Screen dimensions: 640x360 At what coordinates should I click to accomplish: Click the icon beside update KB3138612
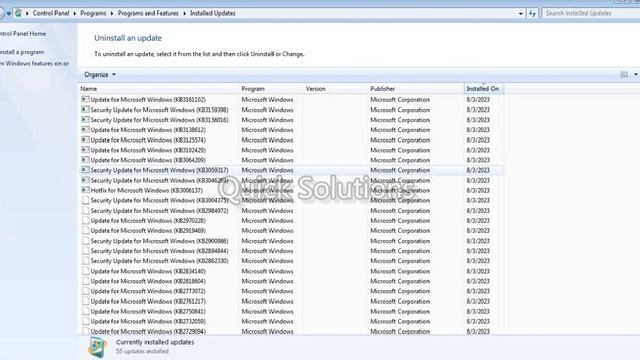point(85,130)
